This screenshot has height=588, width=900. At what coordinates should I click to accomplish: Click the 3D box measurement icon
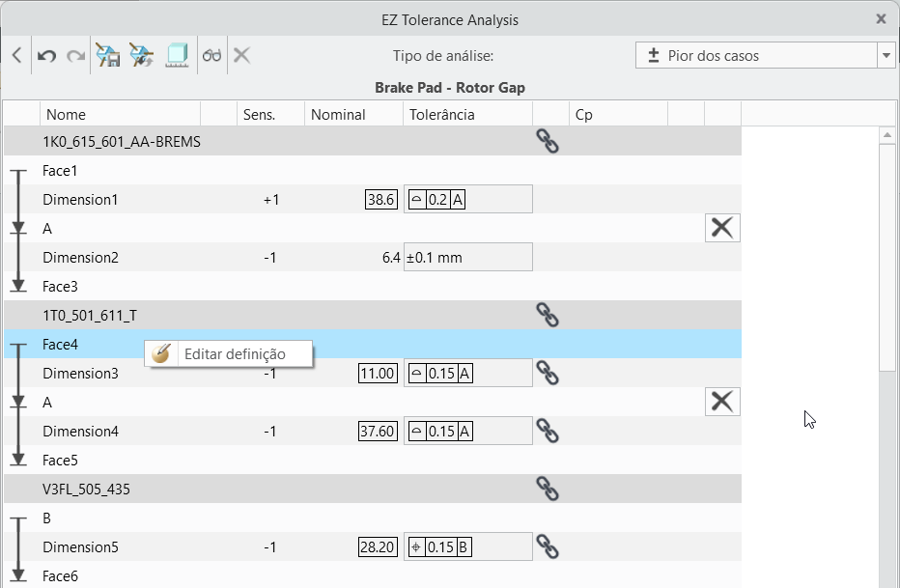pos(177,55)
